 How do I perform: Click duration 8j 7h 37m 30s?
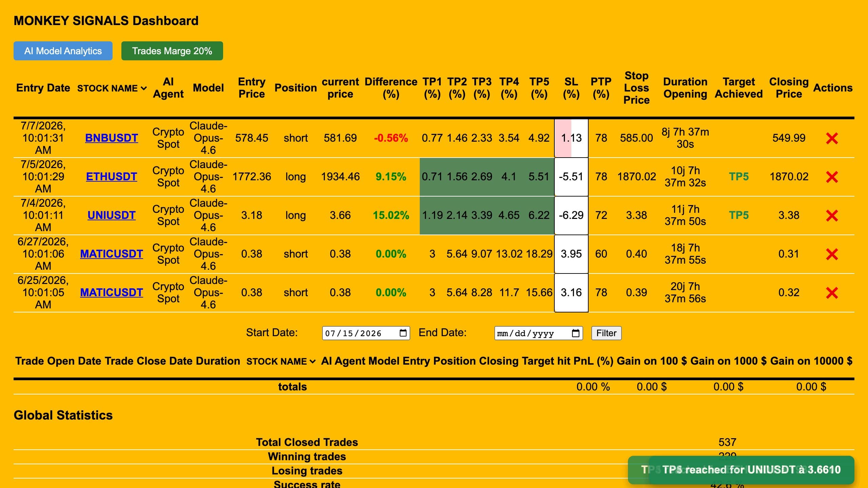click(x=685, y=138)
